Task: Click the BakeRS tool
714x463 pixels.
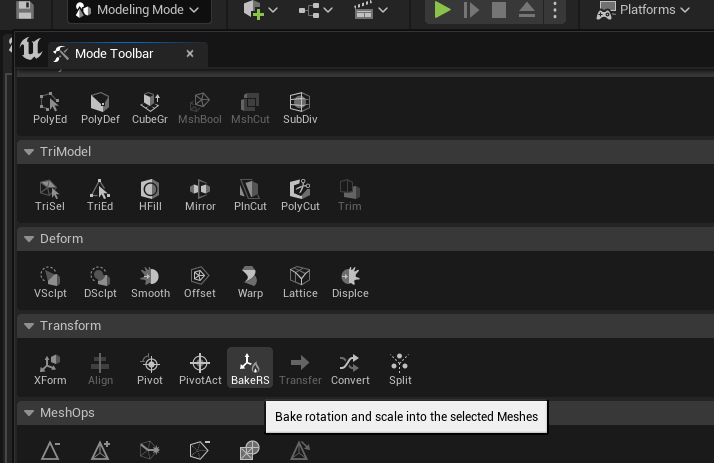Action: (x=250, y=368)
